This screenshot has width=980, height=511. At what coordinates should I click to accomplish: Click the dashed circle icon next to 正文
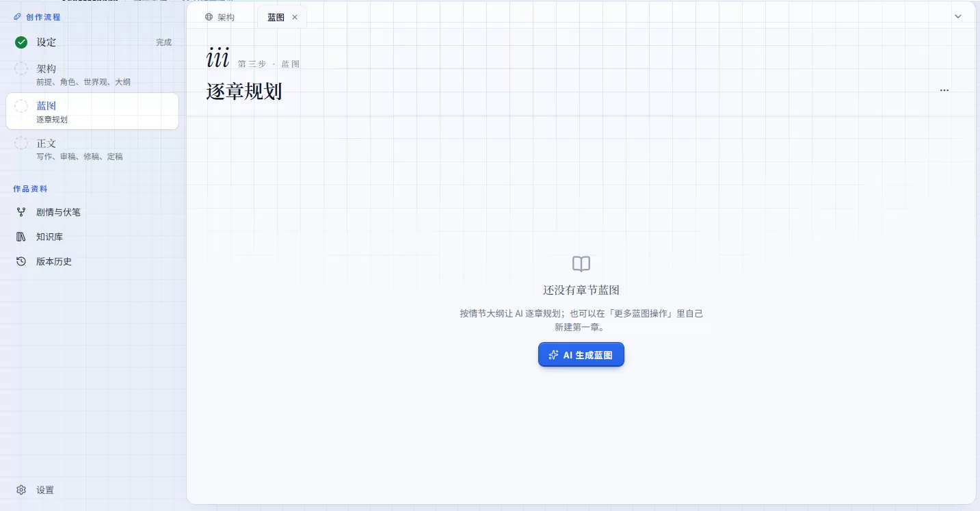pyautogui.click(x=21, y=144)
